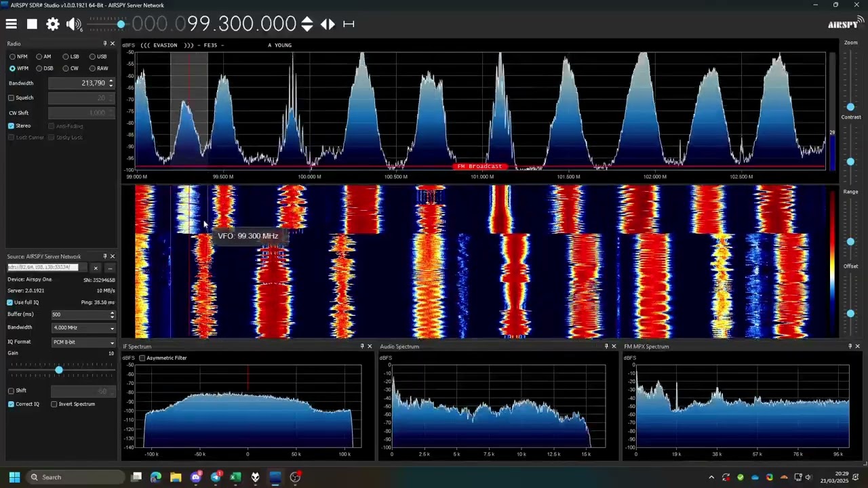868x488 pixels.
Task: Adjust the Offset slider
Action: point(850,313)
